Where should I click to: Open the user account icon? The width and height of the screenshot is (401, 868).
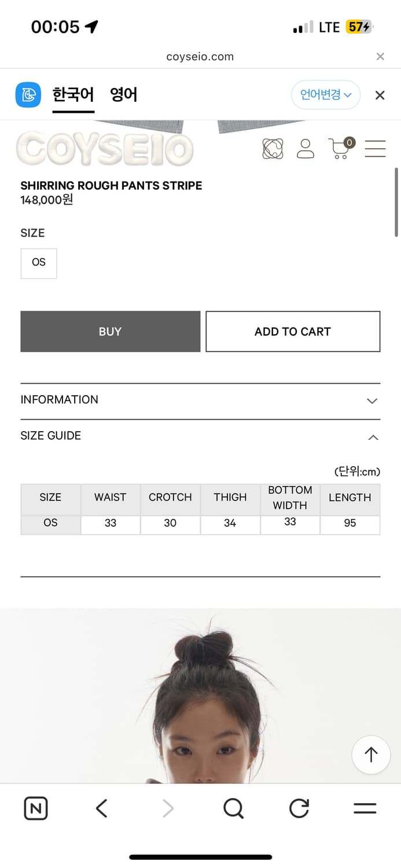(x=306, y=149)
